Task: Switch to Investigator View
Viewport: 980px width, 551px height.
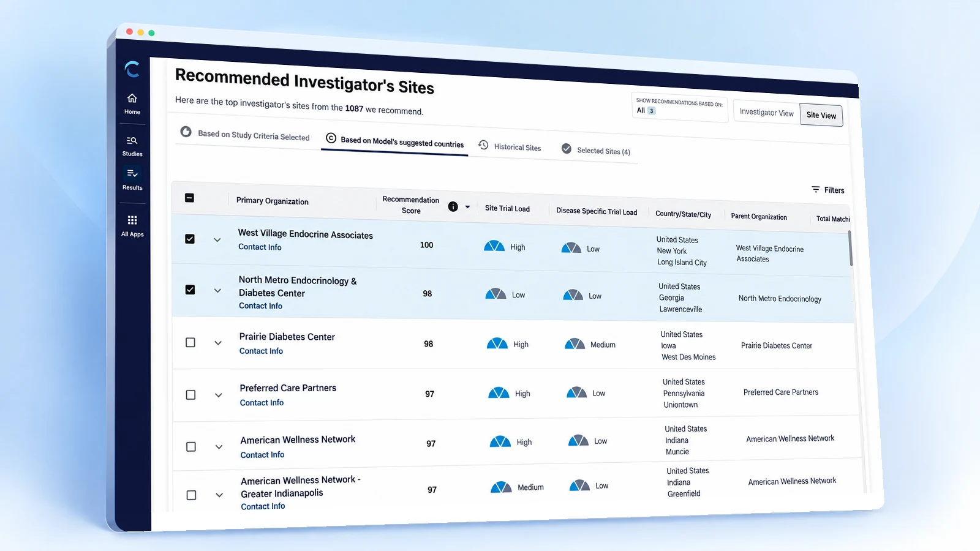Action: (767, 112)
